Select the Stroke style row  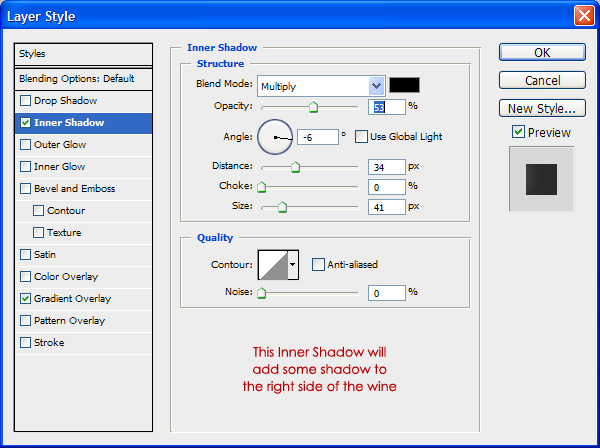point(83,342)
